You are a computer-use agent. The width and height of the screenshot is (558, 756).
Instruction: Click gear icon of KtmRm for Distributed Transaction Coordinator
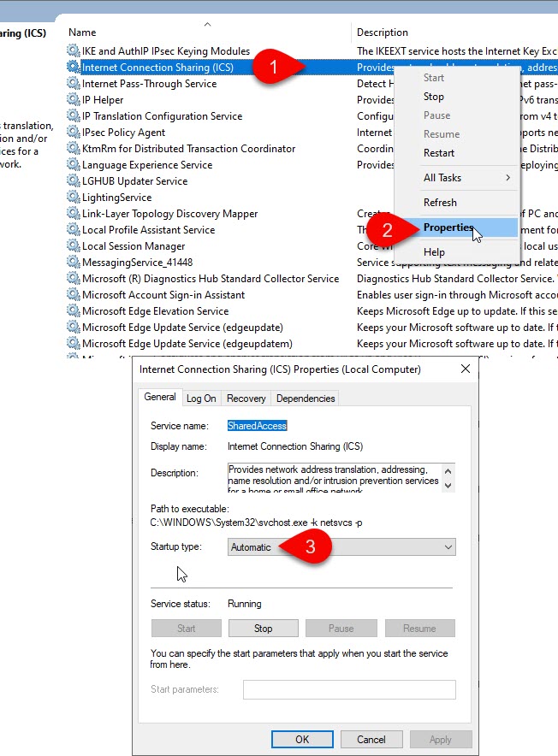click(74, 149)
